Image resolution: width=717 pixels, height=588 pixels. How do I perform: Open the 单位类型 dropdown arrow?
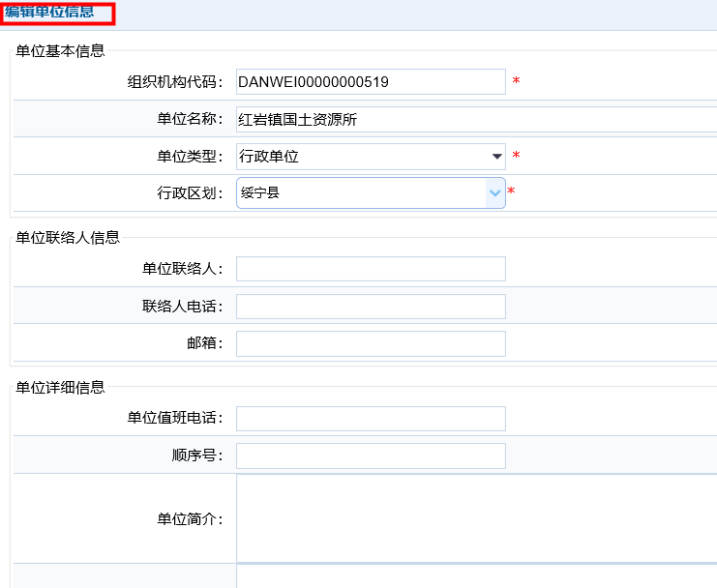coord(497,156)
